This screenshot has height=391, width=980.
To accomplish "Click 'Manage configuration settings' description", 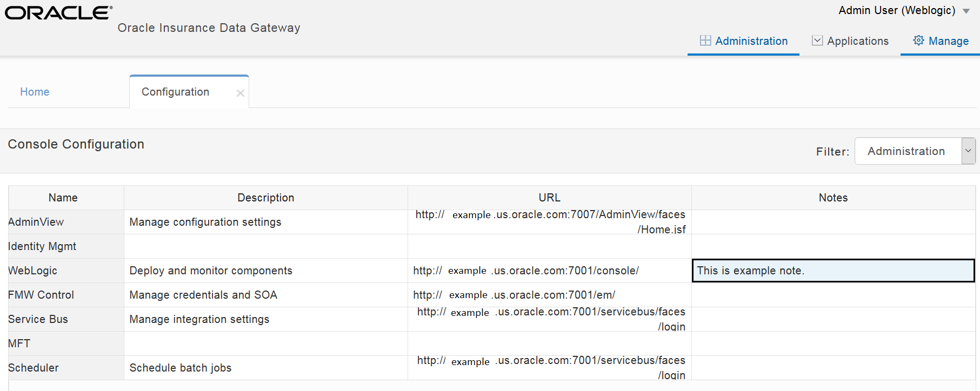I will coord(205,222).
